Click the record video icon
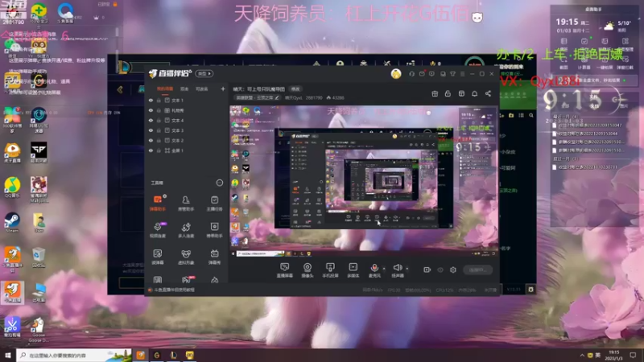This screenshot has height=362, width=644. (427, 269)
